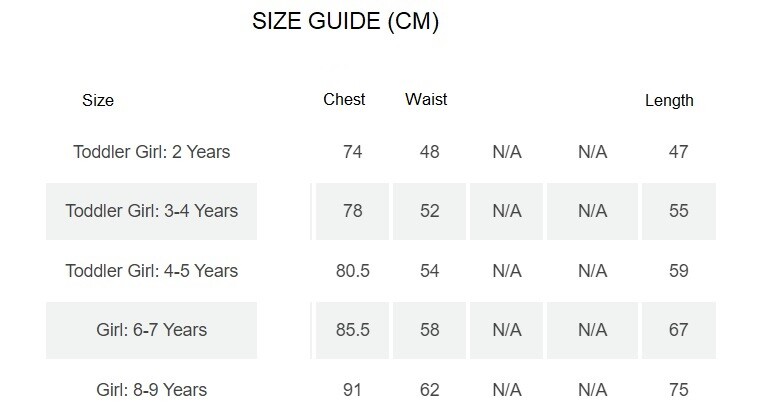Click the Girl: 6-7 Years row label

point(152,330)
